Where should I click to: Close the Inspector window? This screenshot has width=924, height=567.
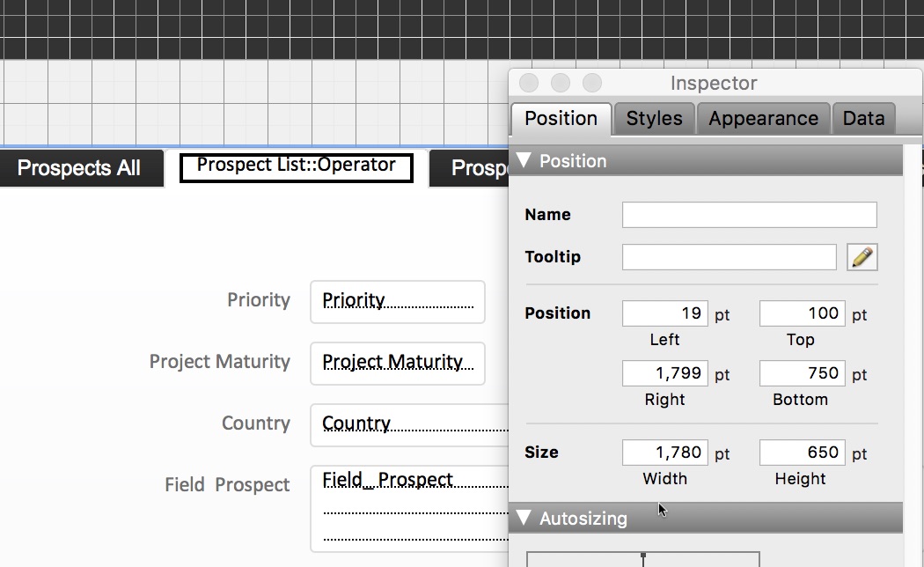click(x=529, y=83)
